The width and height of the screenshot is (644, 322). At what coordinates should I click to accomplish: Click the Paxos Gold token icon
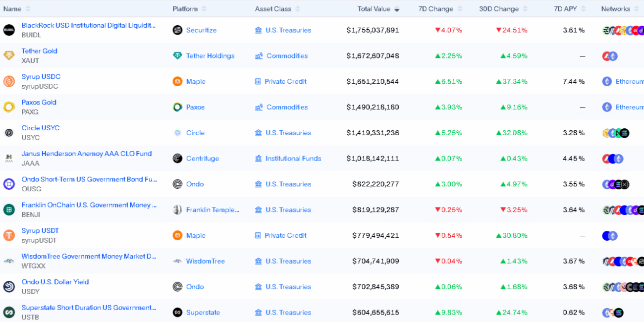pos(9,107)
